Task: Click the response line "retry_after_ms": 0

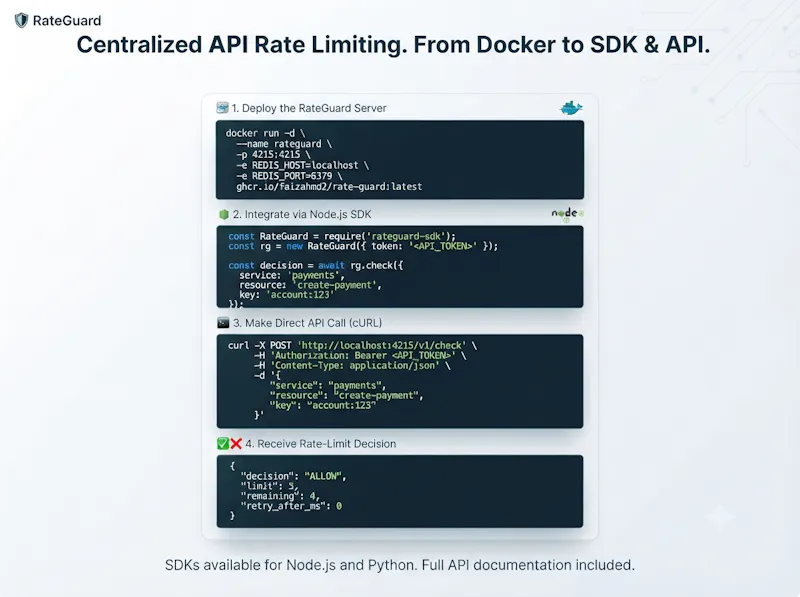Action: tap(291, 506)
